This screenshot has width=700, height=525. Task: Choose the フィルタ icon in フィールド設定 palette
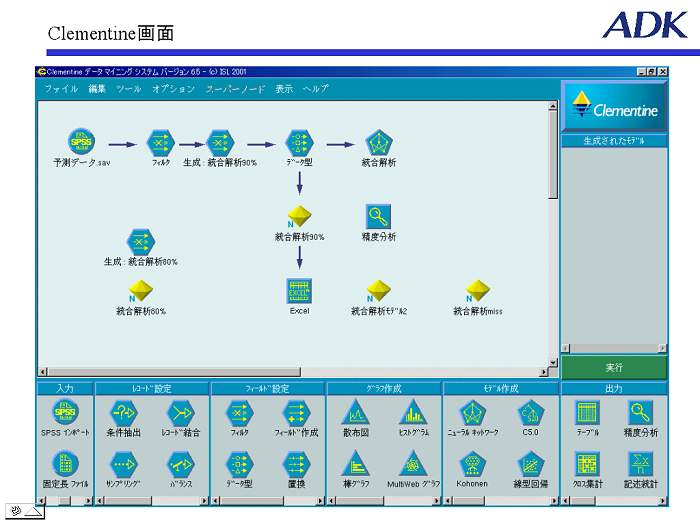point(240,413)
